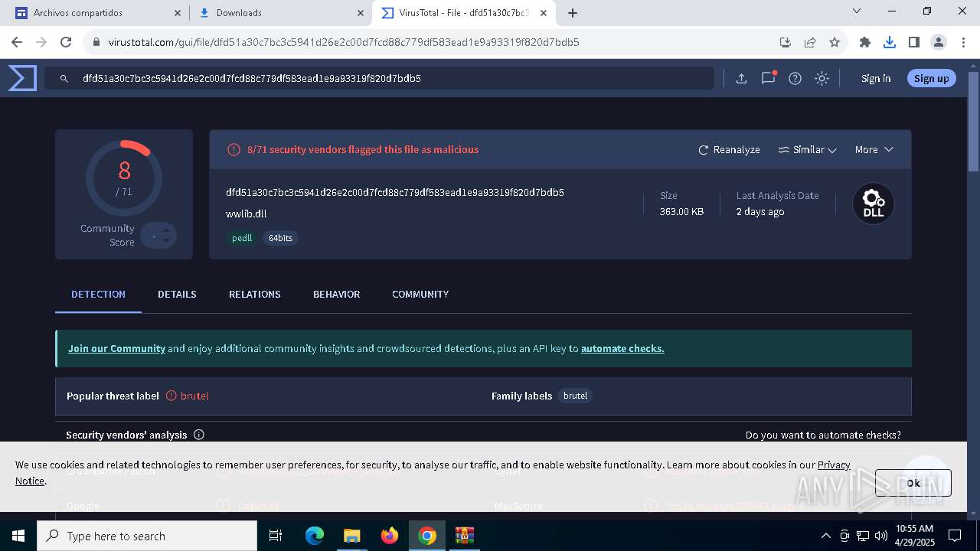Open Chrome downloads icon

click(x=890, y=42)
